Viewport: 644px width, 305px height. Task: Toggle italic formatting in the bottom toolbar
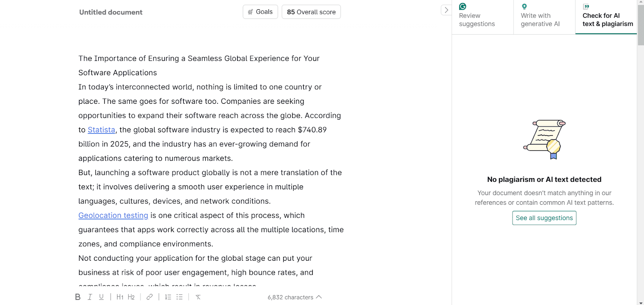[x=90, y=297]
